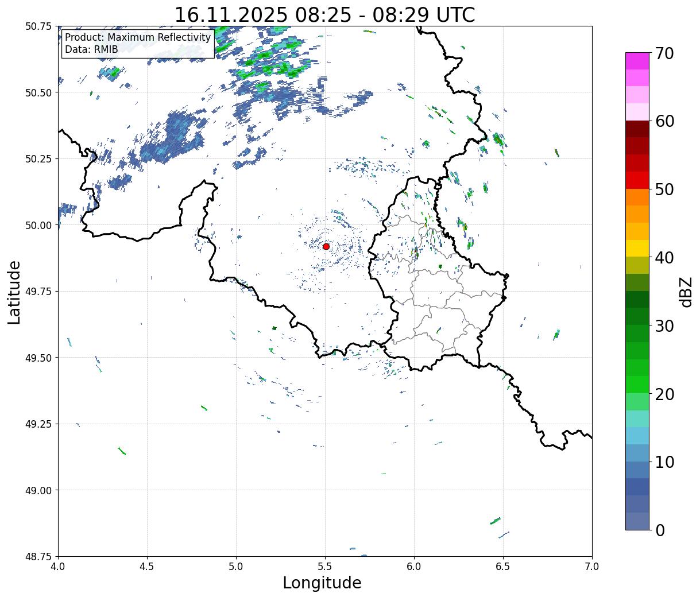Viewport: 700px width, 597px height.
Task: Click latitude tick label '50.75'
Action: [38, 26]
